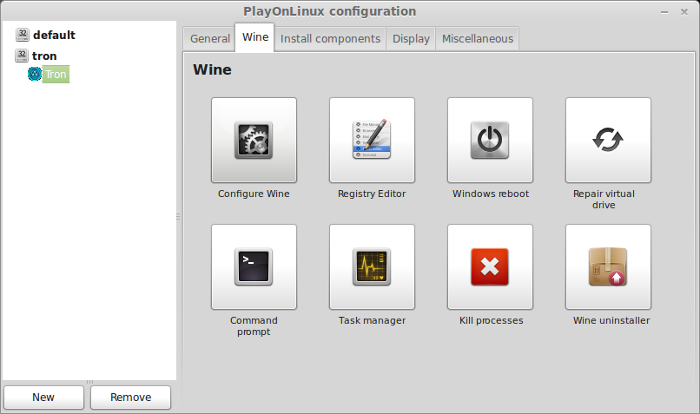Click the 32-bit icon beside default
700x414 pixels.
click(x=22, y=34)
